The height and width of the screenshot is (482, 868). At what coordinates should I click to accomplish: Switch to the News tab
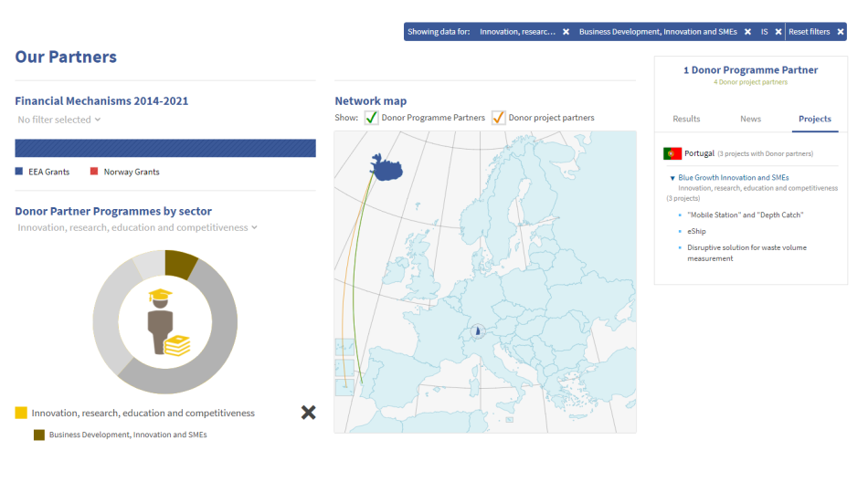(x=750, y=119)
